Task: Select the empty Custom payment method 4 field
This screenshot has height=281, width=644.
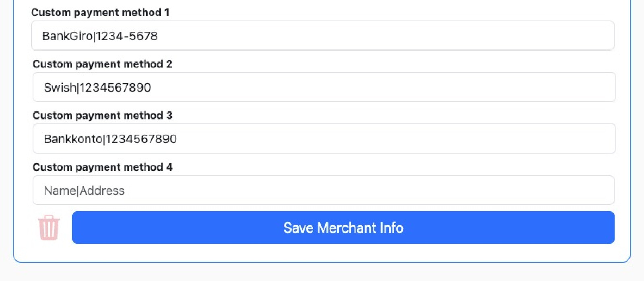Action: pos(324,190)
